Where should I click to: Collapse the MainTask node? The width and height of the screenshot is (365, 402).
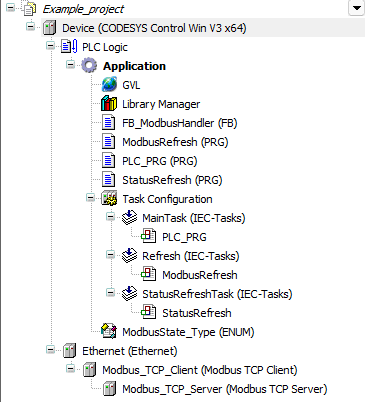point(111,217)
